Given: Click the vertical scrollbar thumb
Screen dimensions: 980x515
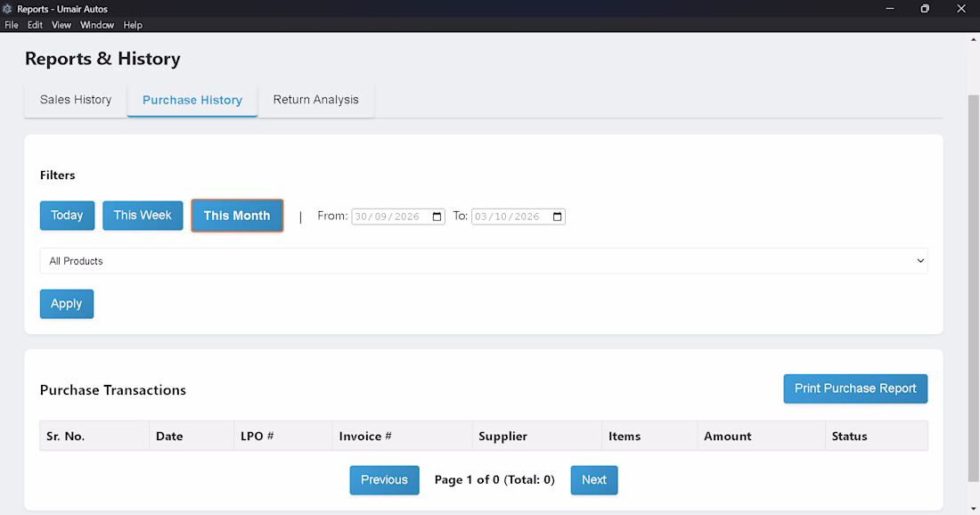Looking at the screenshot, I should pos(973,288).
